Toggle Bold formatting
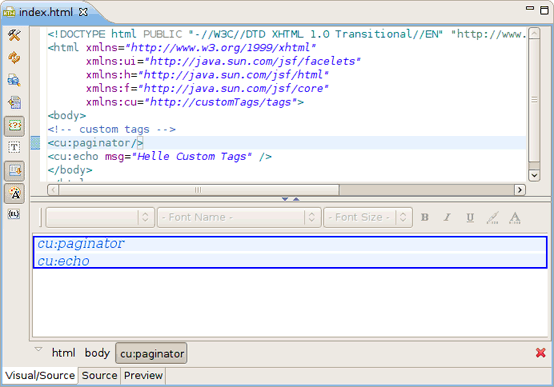This screenshot has height=387, width=554. coord(425,217)
